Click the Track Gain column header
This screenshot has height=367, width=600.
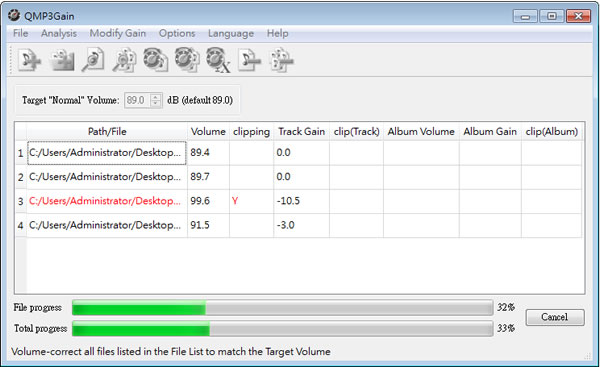tap(302, 132)
